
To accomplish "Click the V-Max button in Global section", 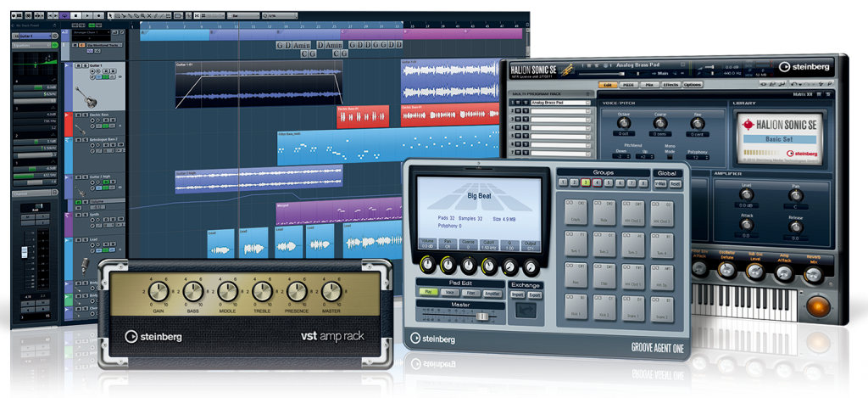I will (x=660, y=183).
